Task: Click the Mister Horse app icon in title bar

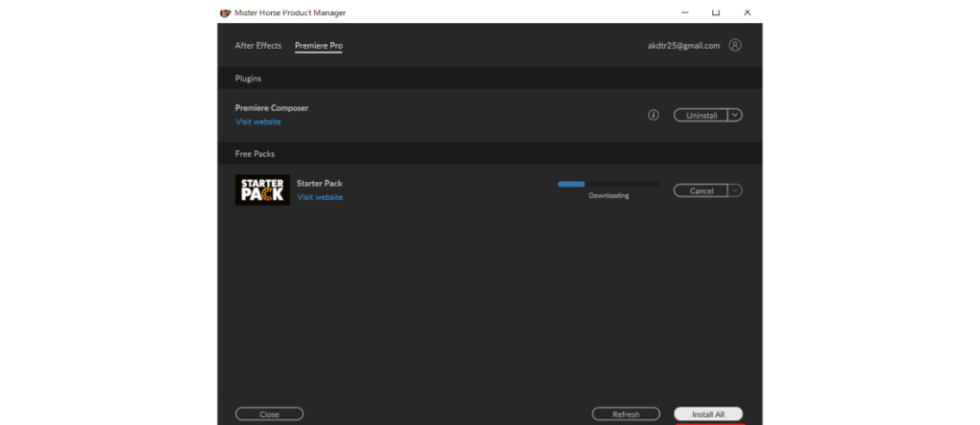Action: pos(225,12)
